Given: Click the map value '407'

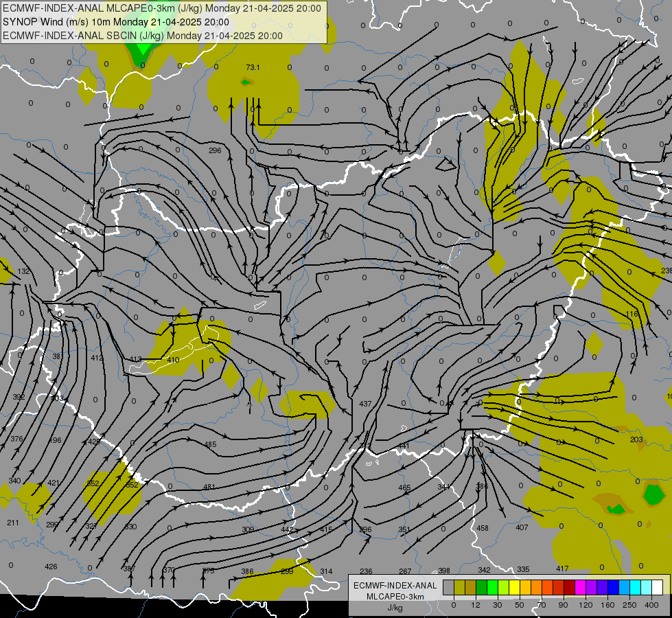Looking at the screenshot, I should point(522,527).
